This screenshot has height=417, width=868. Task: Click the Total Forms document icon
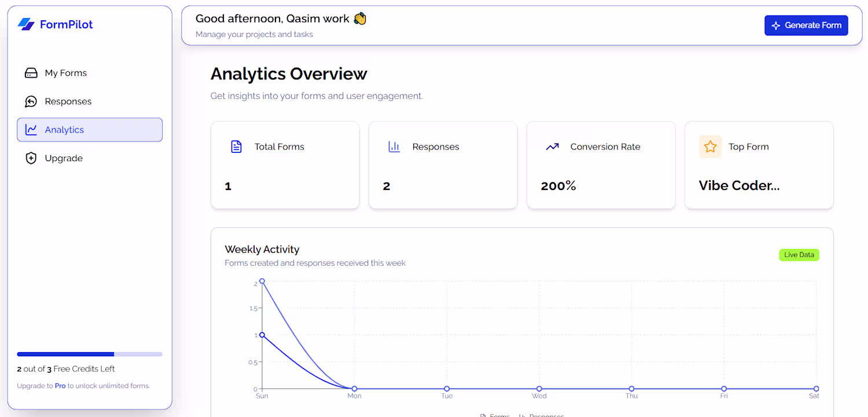[x=236, y=147]
